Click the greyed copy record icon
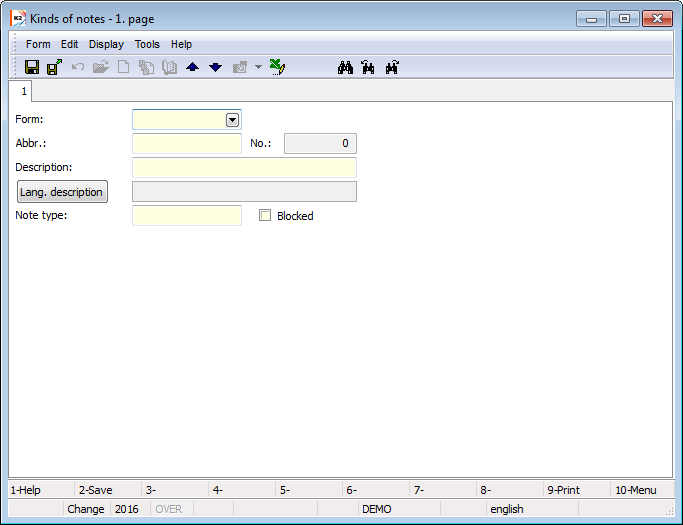Image resolution: width=683 pixels, height=525 pixels. point(146,67)
